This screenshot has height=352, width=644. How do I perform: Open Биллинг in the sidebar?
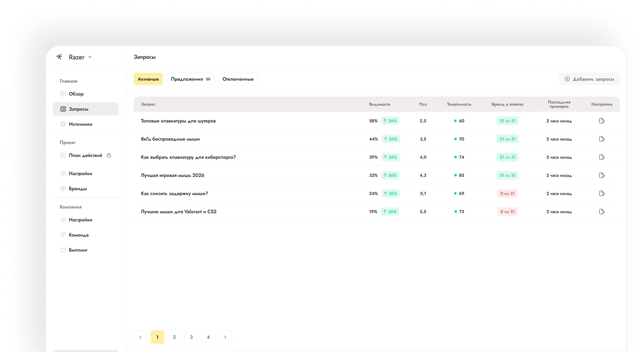point(86,250)
